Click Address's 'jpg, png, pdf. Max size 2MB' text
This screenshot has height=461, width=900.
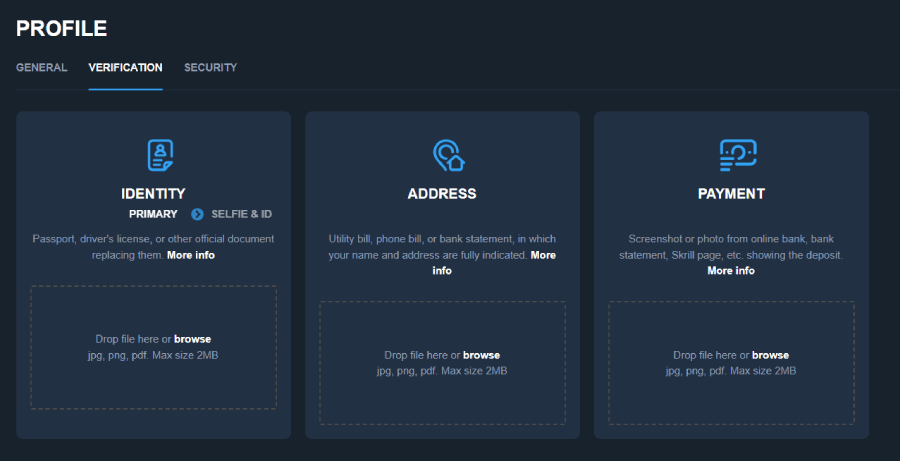pyautogui.click(x=442, y=371)
